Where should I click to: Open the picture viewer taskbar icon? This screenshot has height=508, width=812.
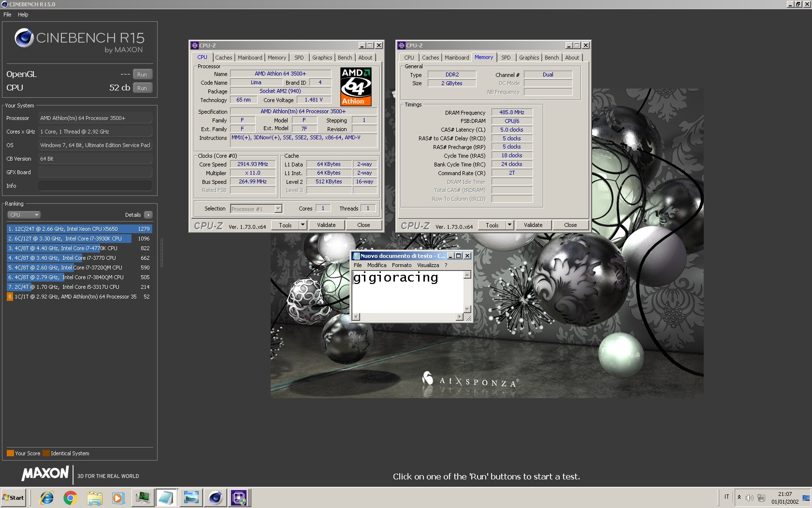(x=191, y=497)
